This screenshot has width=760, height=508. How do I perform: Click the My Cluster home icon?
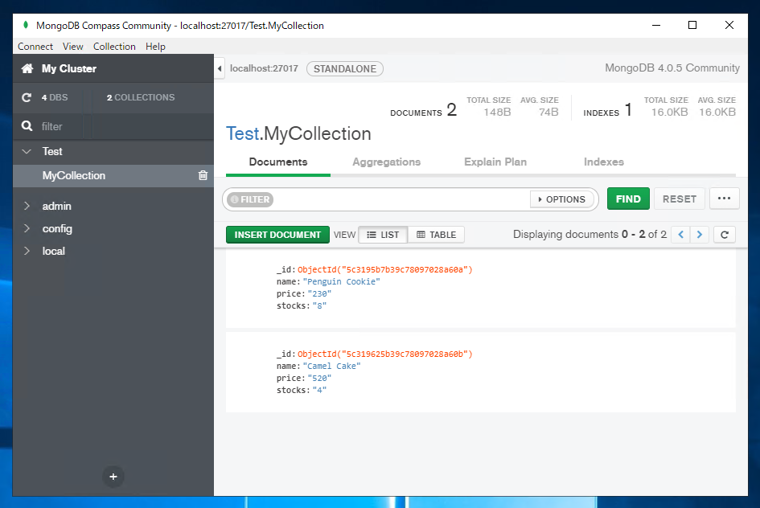27,68
